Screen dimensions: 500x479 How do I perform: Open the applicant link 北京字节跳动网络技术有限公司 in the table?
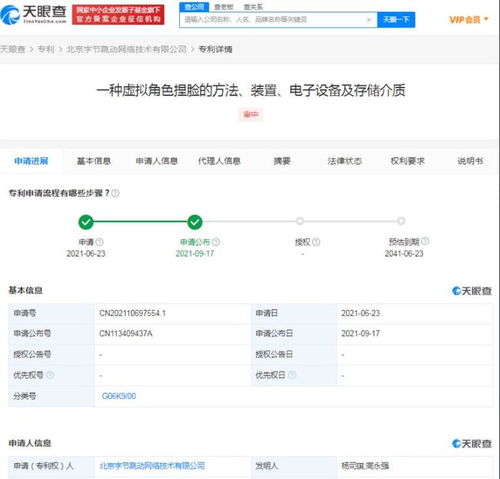click(x=152, y=466)
